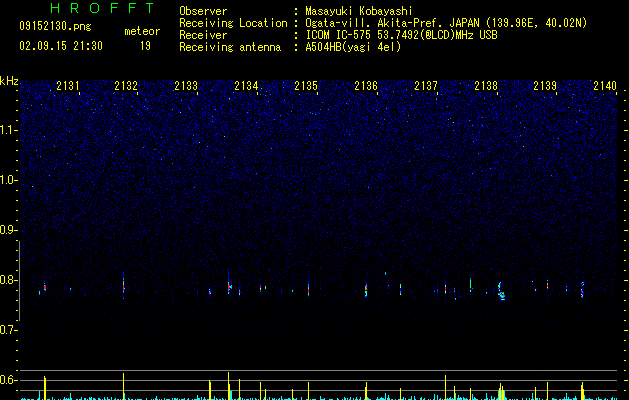
Task: Click time marker 2139
Action: coord(545,86)
